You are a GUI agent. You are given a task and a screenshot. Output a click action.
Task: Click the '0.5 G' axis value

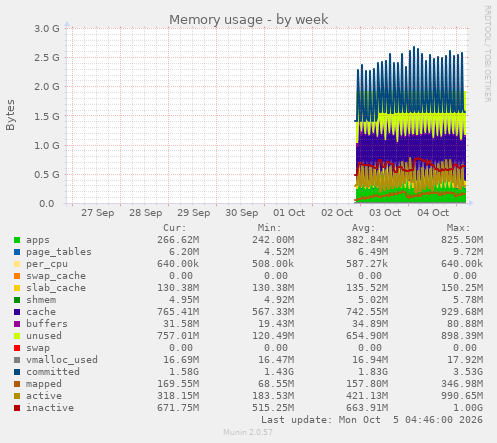47,174
